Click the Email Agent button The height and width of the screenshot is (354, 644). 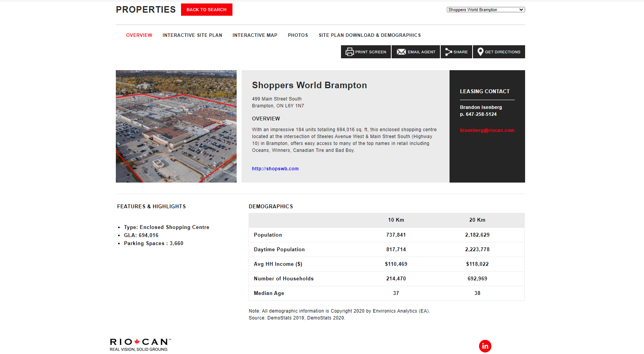click(416, 51)
